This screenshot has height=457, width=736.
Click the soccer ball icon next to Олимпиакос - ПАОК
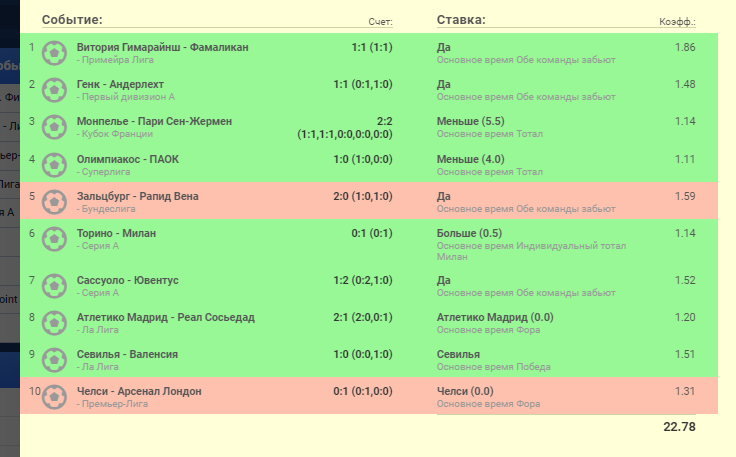pyautogui.click(x=54, y=165)
